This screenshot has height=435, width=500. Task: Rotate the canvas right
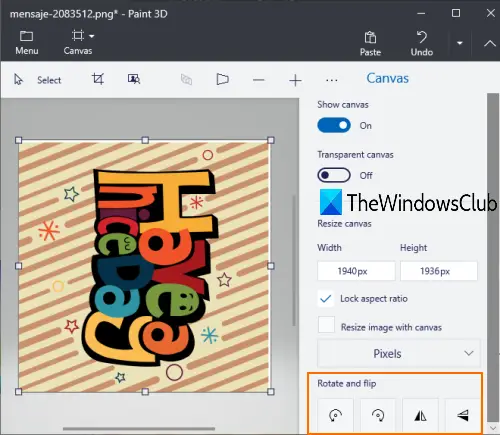(x=378, y=415)
